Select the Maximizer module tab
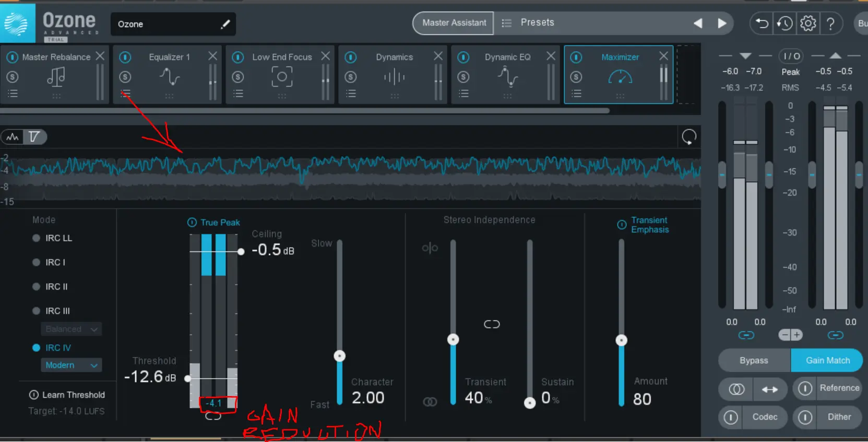This screenshot has height=442, width=868. [620, 57]
